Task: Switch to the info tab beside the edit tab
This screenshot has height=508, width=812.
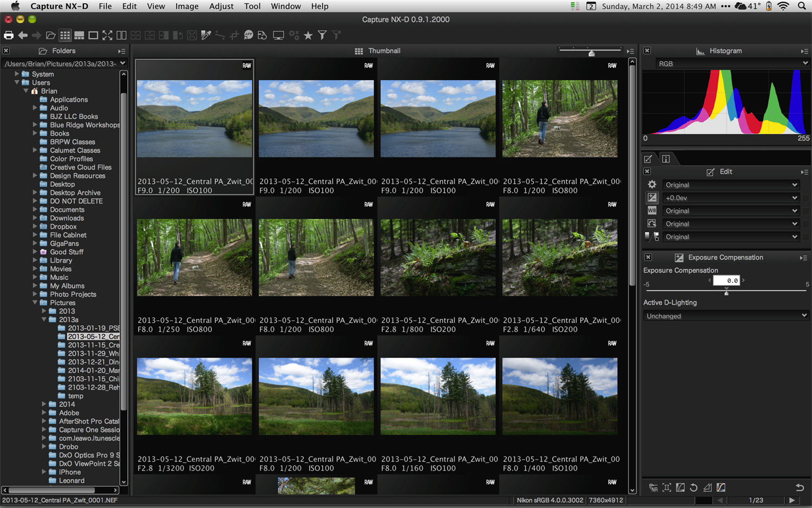Action: click(x=666, y=159)
